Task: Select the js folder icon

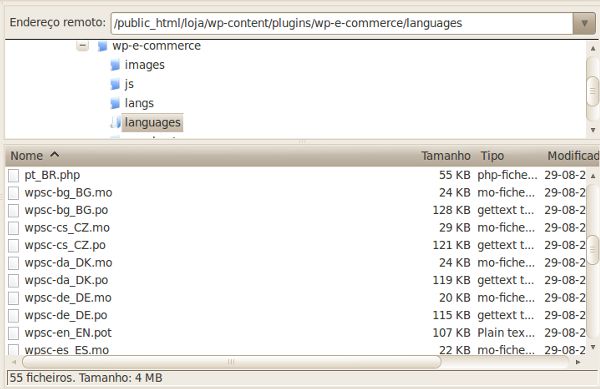Action: coord(115,85)
